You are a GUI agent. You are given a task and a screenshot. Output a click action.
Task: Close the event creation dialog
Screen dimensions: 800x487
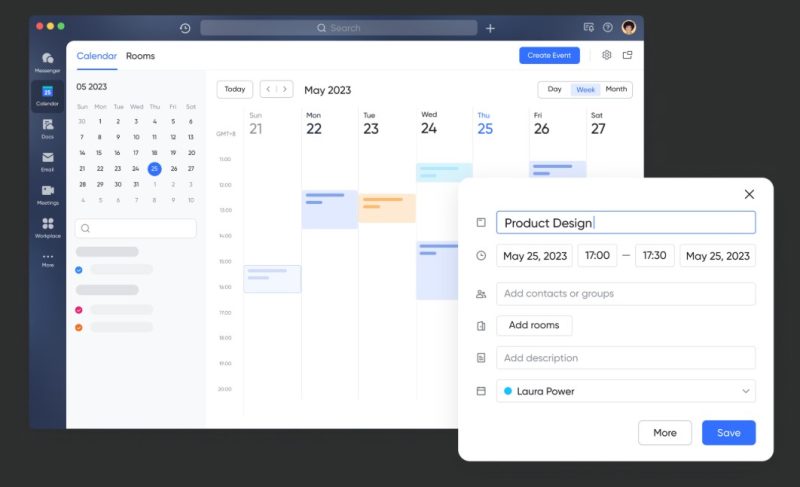(x=749, y=194)
